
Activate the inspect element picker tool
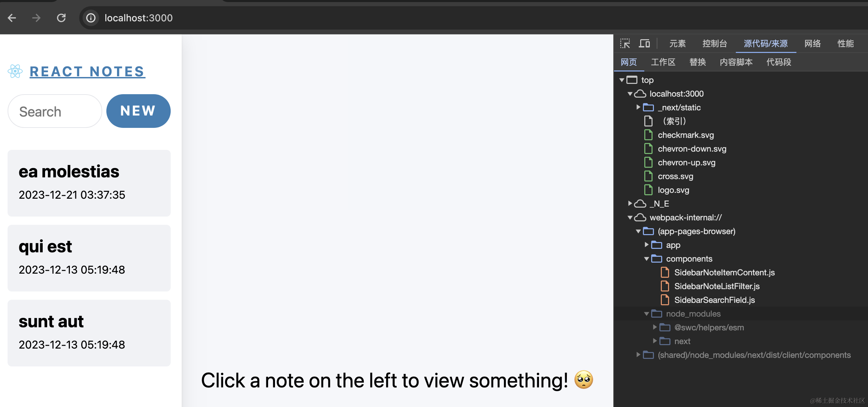(625, 44)
